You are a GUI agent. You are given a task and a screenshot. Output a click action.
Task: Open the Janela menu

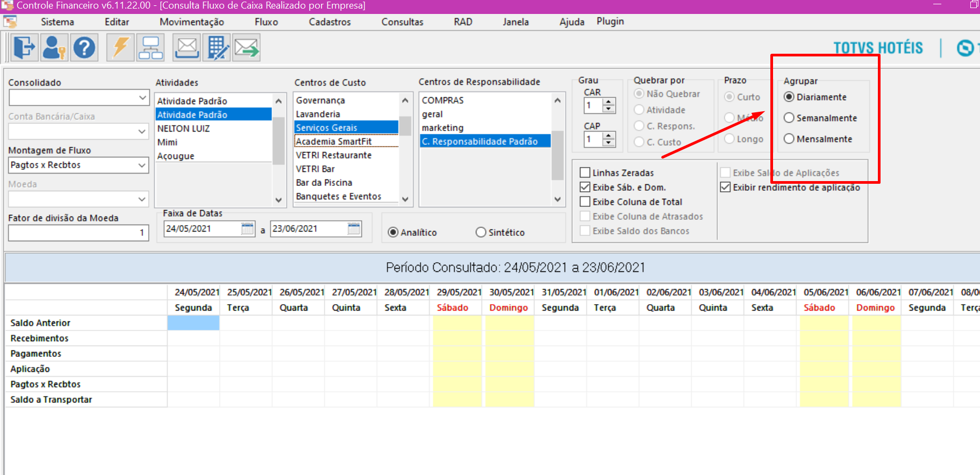click(x=516, y=22)
